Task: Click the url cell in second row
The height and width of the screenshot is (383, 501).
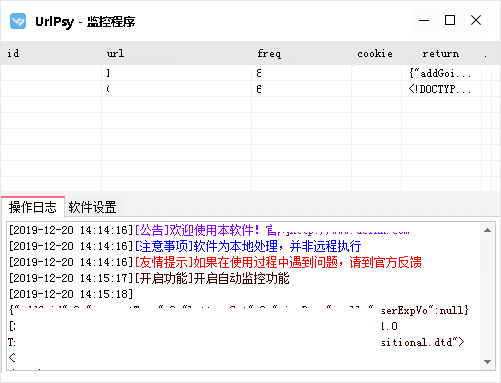Action: point(177,89)
